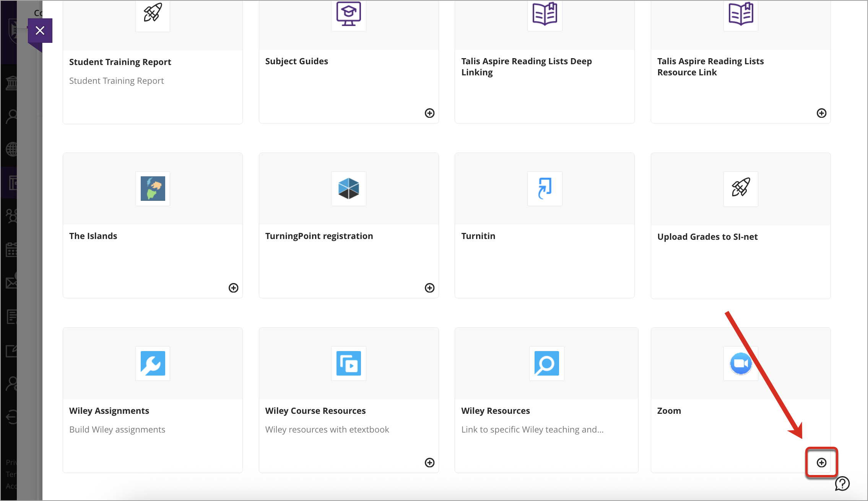868x501 pixels.
Task: Click the Wiley Assignments title
Action: tap(109, 411)
